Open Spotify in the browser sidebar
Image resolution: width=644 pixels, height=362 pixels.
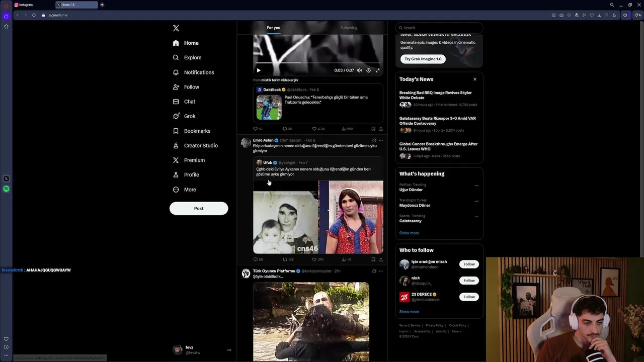pyautogui.click(x=6, y=189)
